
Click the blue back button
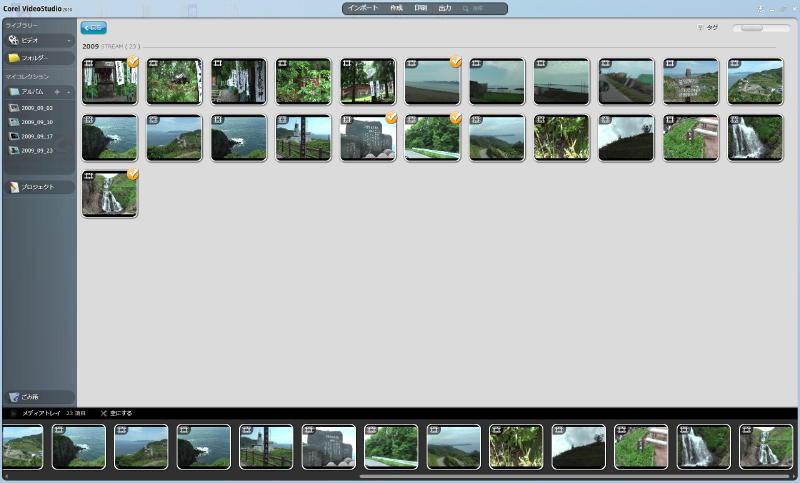point(93,28)
